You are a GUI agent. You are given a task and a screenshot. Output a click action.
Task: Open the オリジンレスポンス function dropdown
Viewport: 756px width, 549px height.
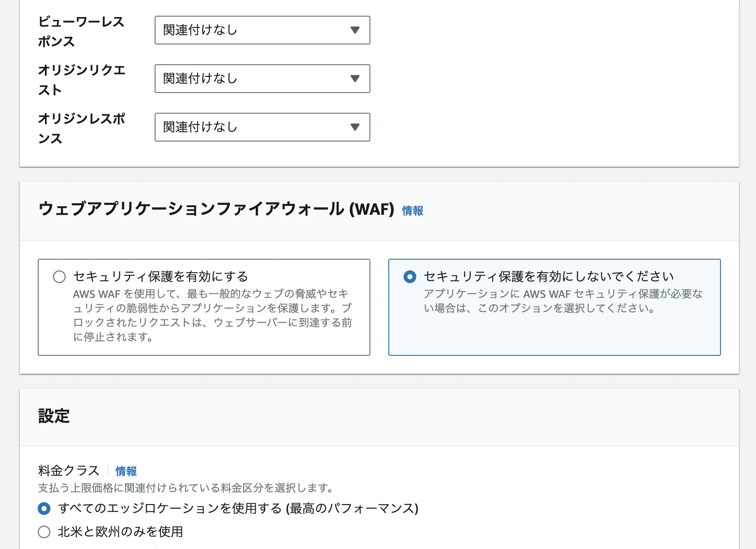pos(262,127)
